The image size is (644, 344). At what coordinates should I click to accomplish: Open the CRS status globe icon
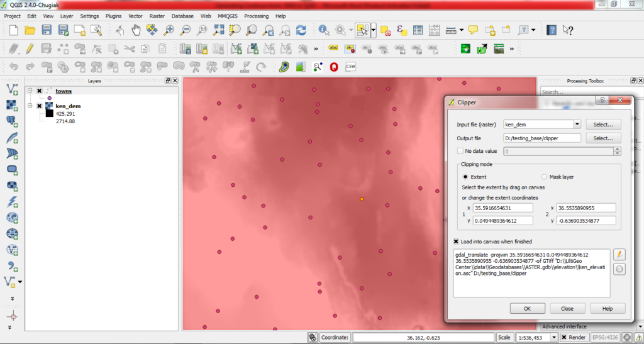[627, 338]
